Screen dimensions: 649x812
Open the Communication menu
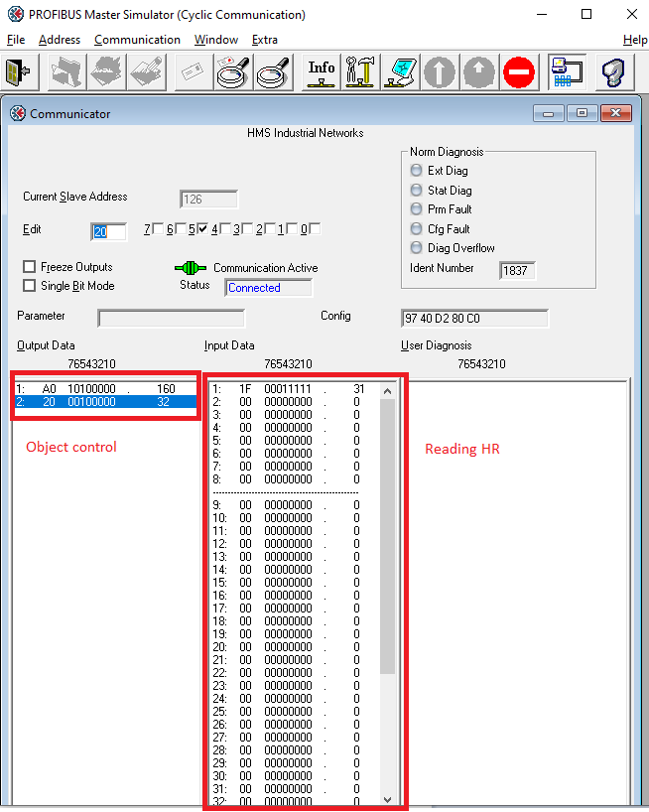click(x=137, y=40)
